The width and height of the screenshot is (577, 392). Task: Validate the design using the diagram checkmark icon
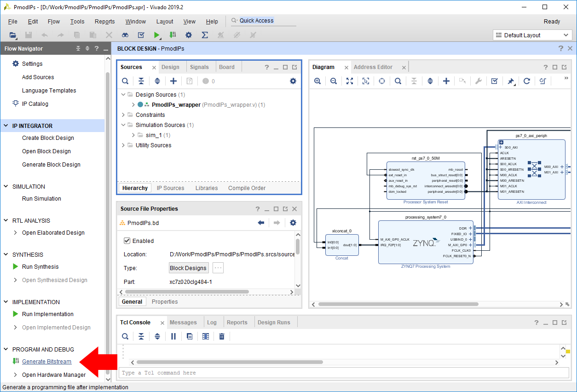[x=495, y=81]
